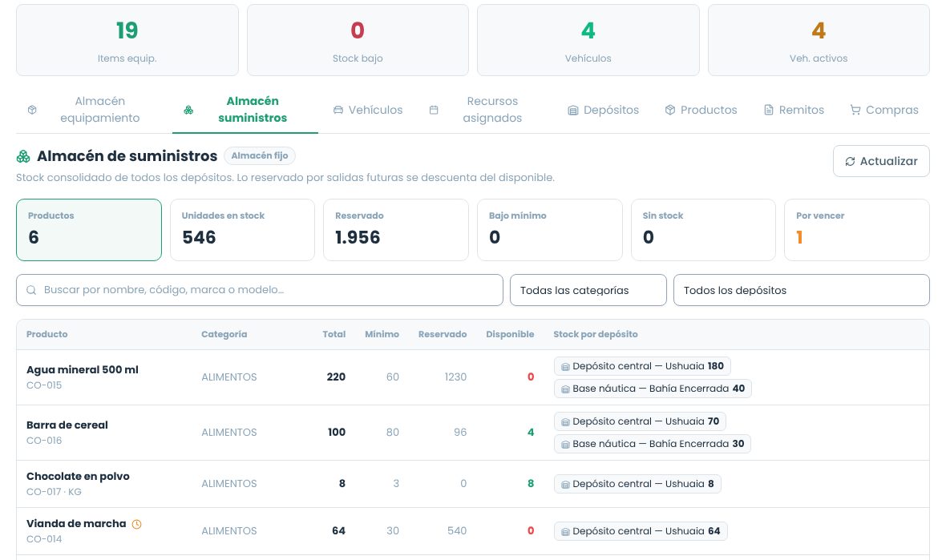Screen dimensions: 946x560
Task: Select the Sin stock filter card
Action: click(703, 230)
